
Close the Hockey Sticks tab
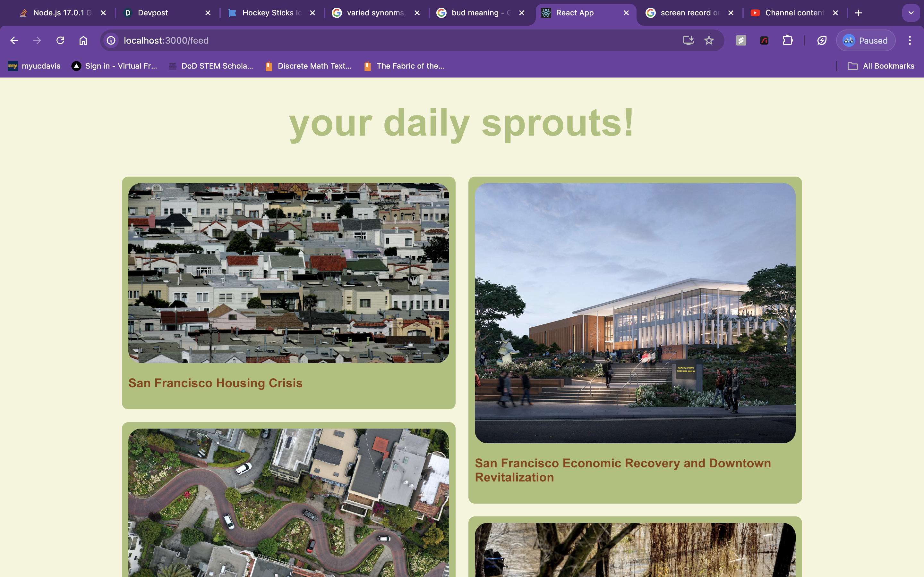point(312,13)
